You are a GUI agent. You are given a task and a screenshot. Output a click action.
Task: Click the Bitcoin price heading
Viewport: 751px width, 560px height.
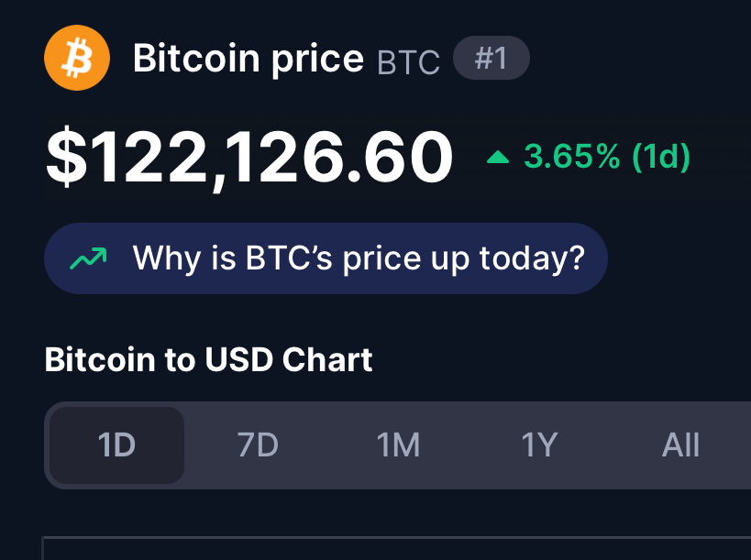point(248,59)
